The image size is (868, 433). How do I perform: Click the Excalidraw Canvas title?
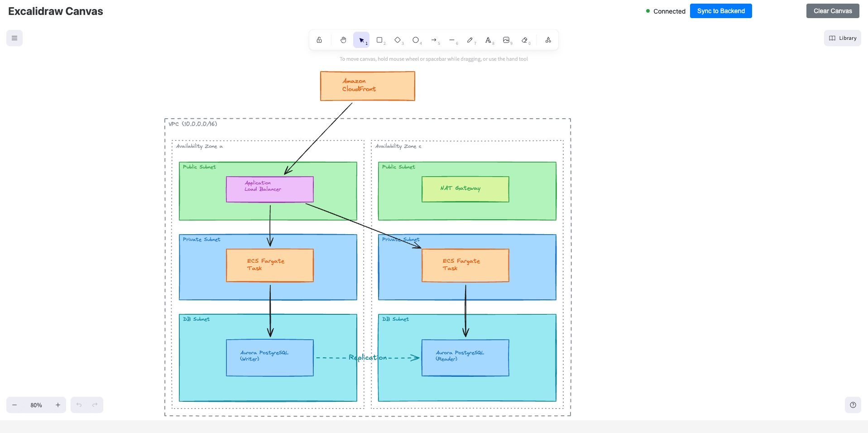point(56,11)
